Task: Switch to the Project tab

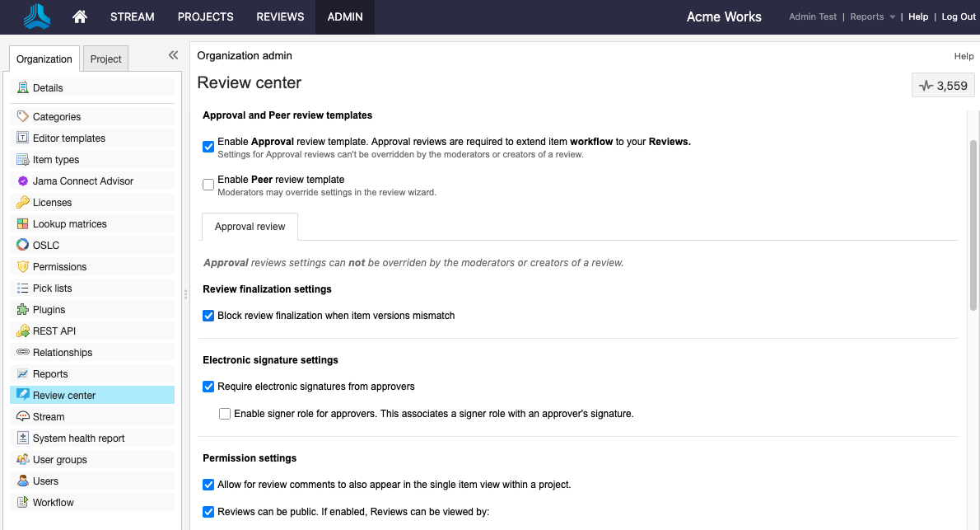Action: click(x=105, y=59)
